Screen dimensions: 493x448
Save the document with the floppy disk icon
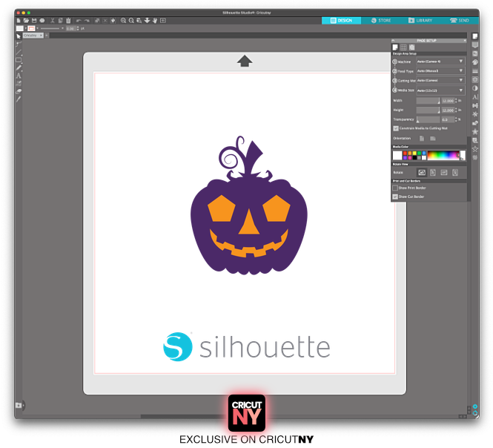coord(34,21)
